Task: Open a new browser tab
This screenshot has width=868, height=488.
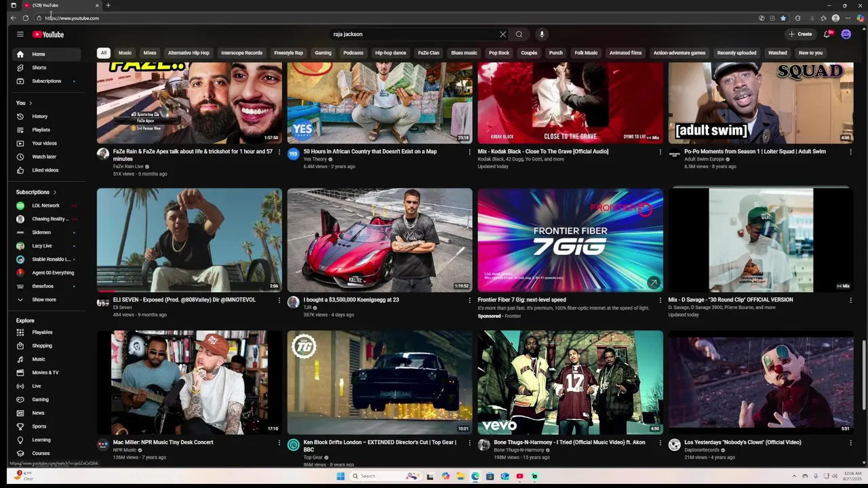Action: click(x=108, y=5)
